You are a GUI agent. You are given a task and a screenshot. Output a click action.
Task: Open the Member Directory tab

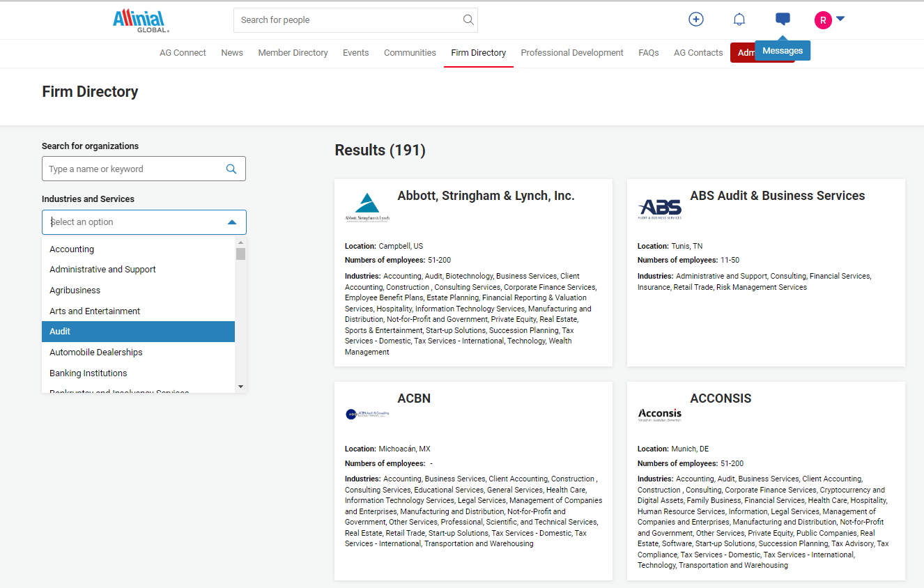tap(293, 53)
